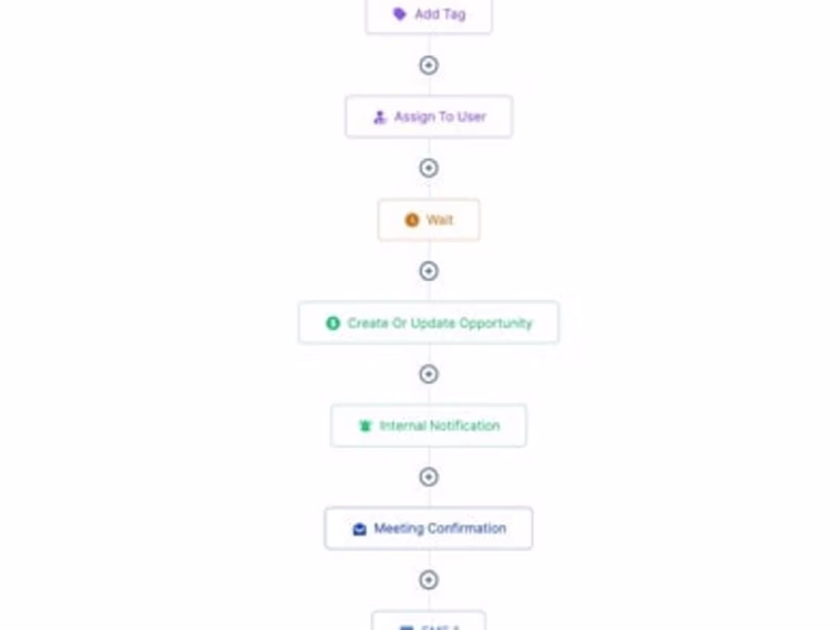Click the plus connector above the Wait step

click(x=428, y=168)
